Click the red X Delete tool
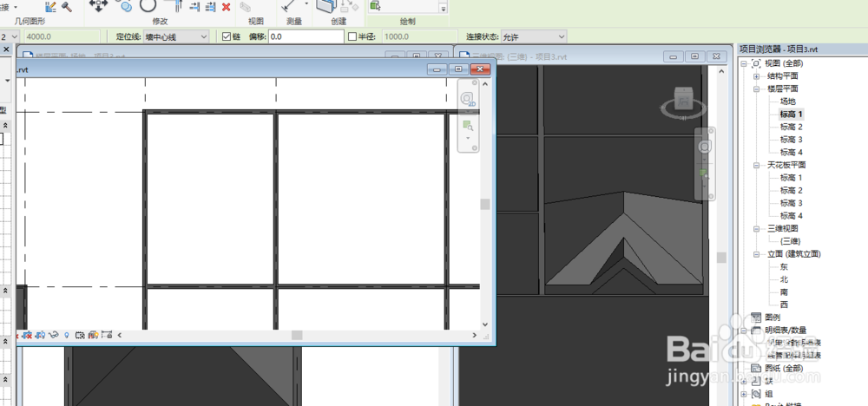 (226, 7)
